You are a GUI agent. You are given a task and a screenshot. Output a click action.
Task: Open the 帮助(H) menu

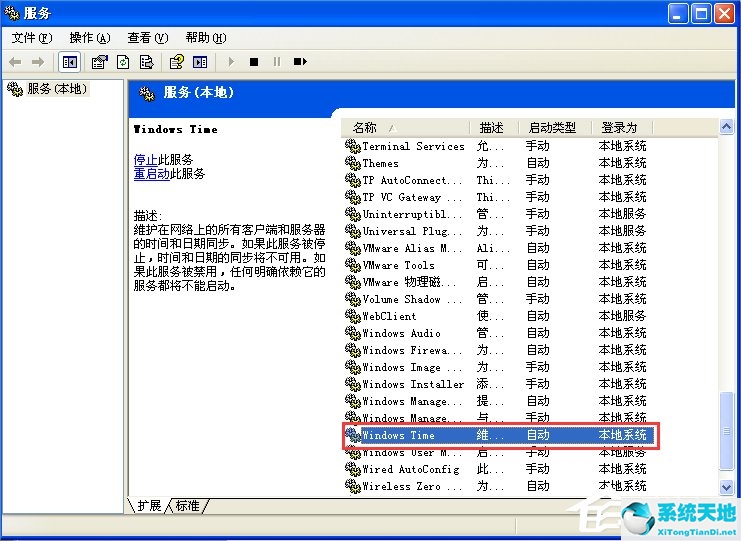[x=206, y=38]
